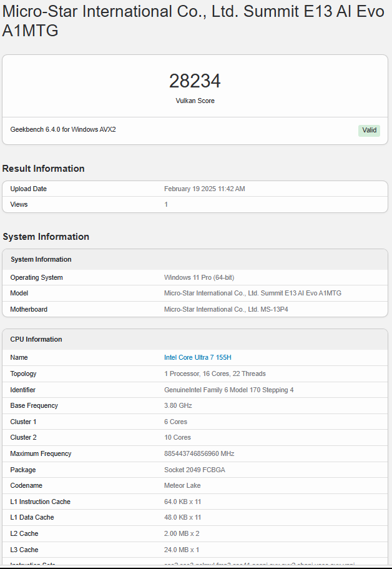
Task: Click Geekbench 6.4.0 for Windows AVX2 text
Action: (63, 129)
